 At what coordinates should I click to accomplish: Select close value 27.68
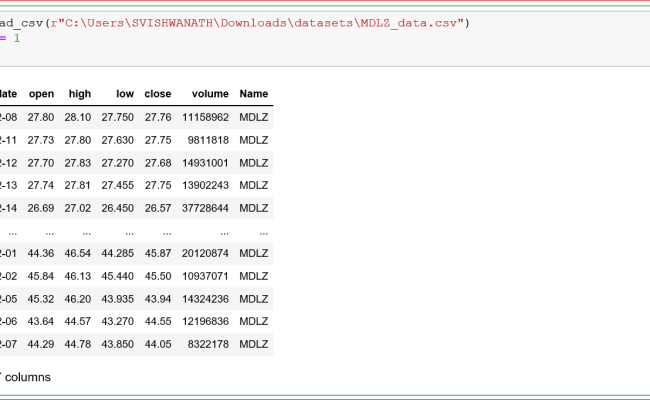pos(158,163)
